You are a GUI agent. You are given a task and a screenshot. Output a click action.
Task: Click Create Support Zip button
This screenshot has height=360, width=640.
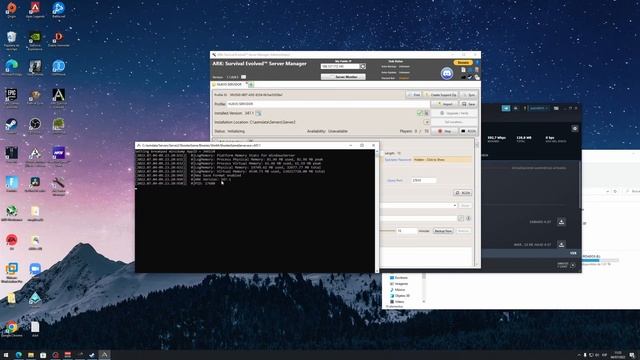point(441,95)
